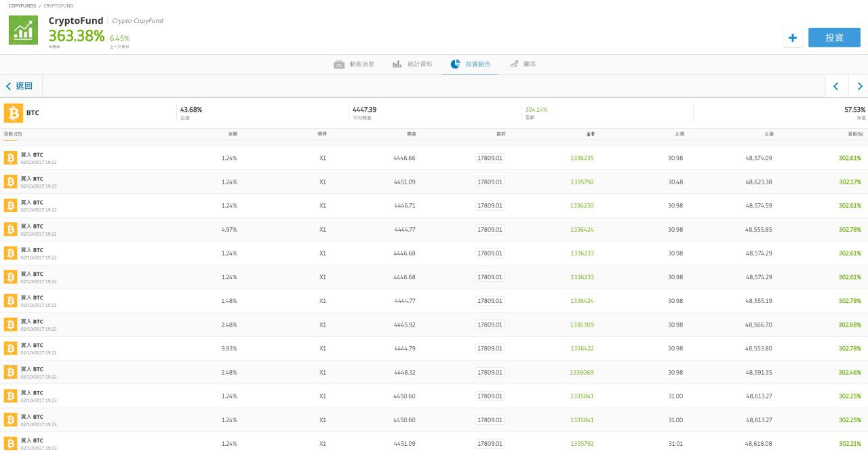Click the plus add-to-watchlist button
This screenshot has width=868, height=454.
792,38
